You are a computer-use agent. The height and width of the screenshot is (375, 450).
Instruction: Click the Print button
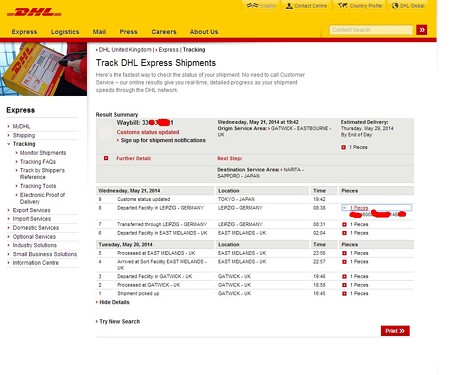(395, 331)
